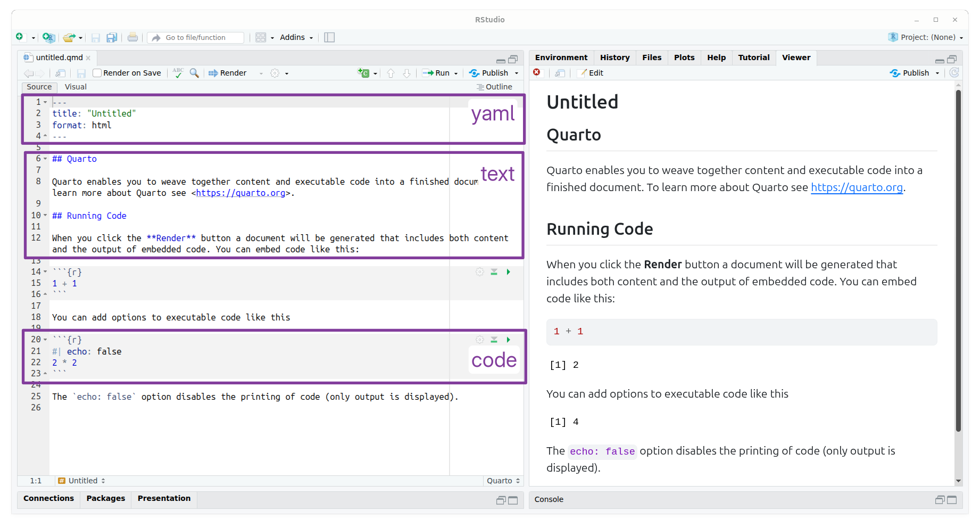This screenshot has width=980, height=527.
Task: Open chunk options gear for echo false chunk
Action: [x=480, y=340]
